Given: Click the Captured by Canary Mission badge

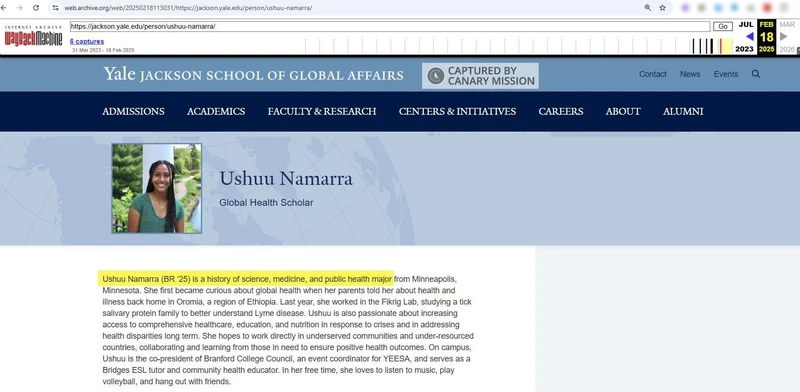Looking at the screenshot, I should [480, 76].
